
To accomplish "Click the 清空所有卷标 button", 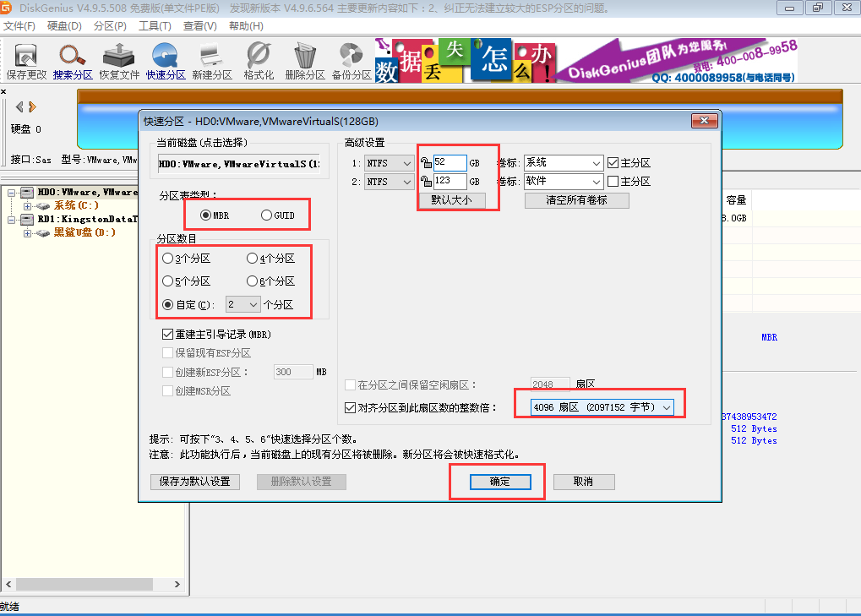I will [x=576, y=200].
